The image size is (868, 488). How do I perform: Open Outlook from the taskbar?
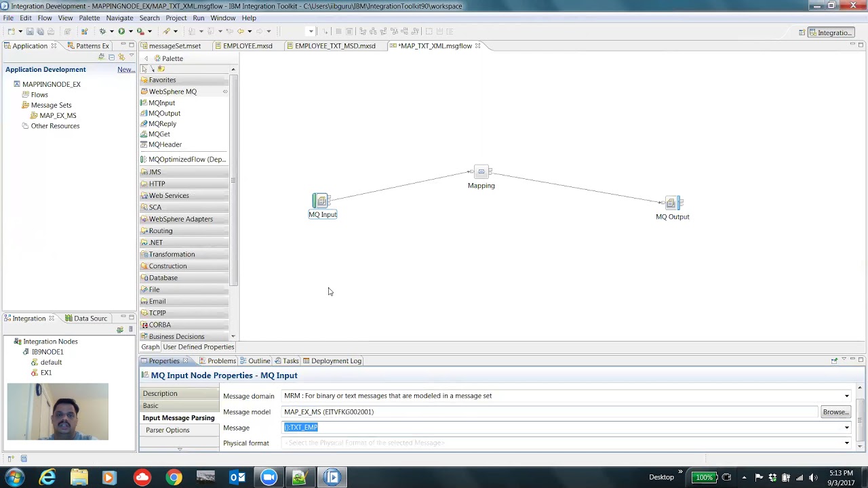(237, 477)
